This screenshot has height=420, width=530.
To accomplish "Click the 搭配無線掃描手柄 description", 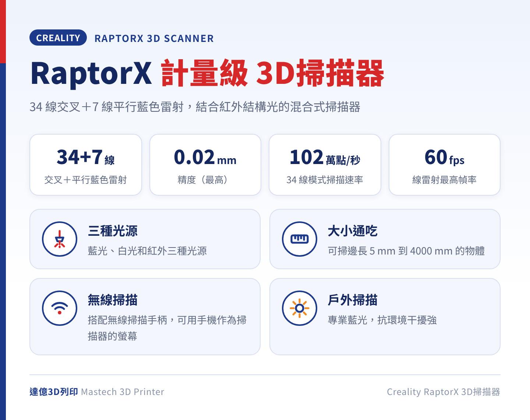I will (167, 328).
